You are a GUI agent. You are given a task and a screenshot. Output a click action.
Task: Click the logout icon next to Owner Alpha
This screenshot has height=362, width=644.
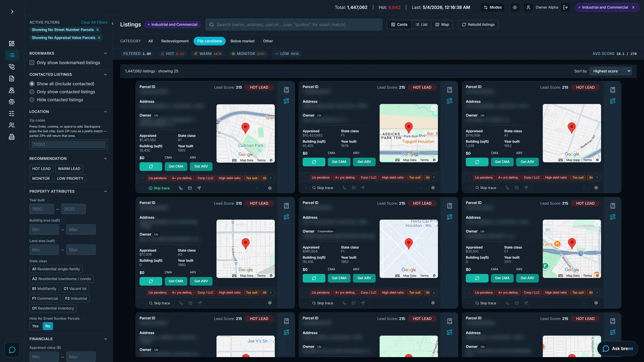pos(566,7)
